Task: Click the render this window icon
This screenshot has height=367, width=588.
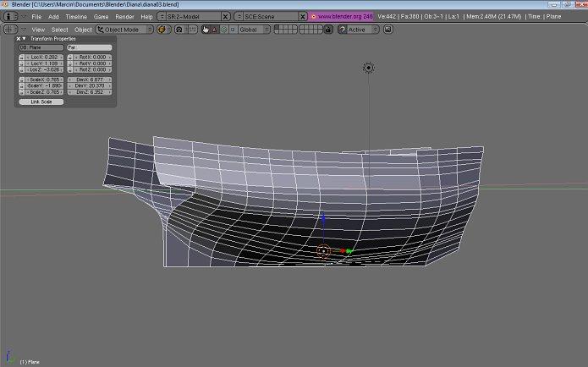Action: (x=388, y=30)
